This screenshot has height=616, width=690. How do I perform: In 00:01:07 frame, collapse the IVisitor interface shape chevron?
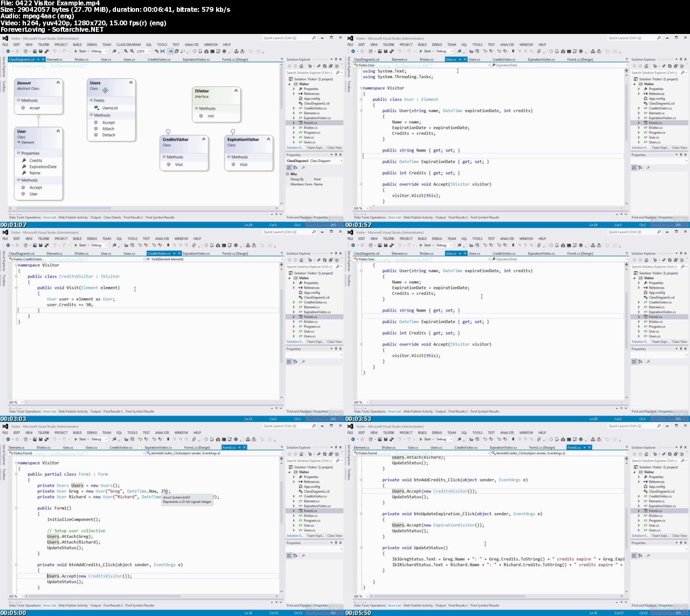pyautogui.click(x=236, y=91)
